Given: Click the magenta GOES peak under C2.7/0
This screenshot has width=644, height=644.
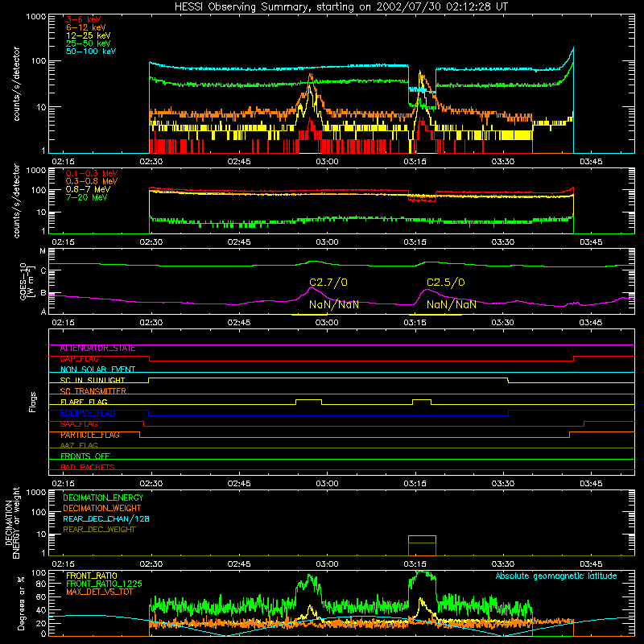Looking at the screenshot, I should tap(312, 288).
